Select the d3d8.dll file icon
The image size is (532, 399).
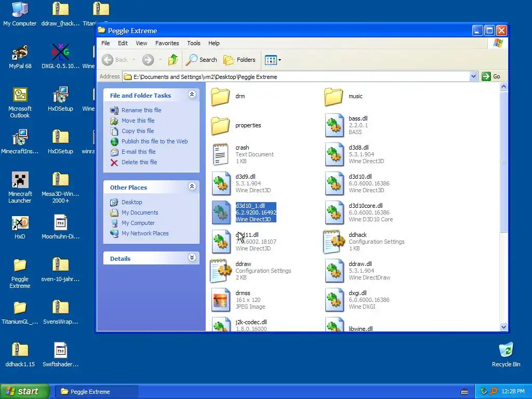[x=334, y=154]
